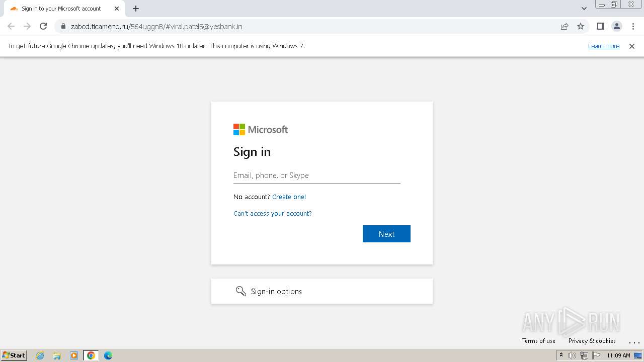Click the Microsoft logo

click(261, 130)
